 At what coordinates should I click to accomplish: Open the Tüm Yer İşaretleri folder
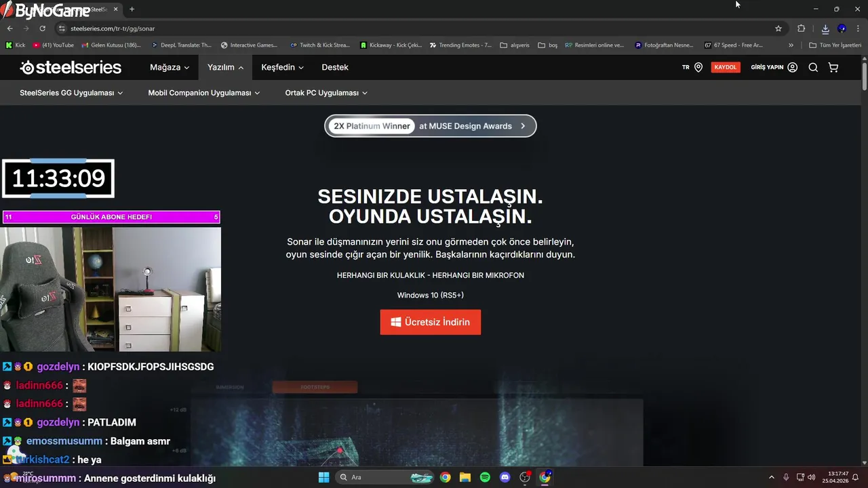coord(835,45)
